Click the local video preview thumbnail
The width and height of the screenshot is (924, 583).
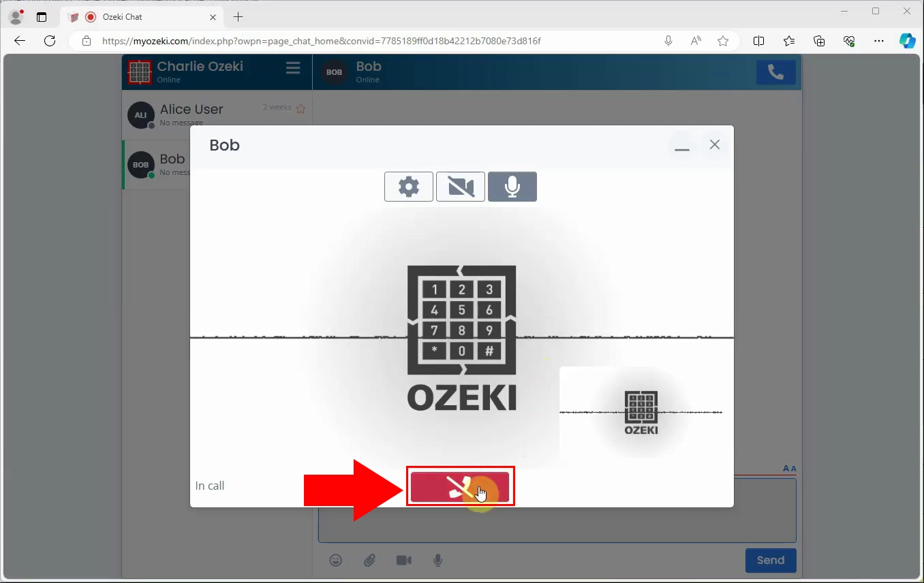641,413
